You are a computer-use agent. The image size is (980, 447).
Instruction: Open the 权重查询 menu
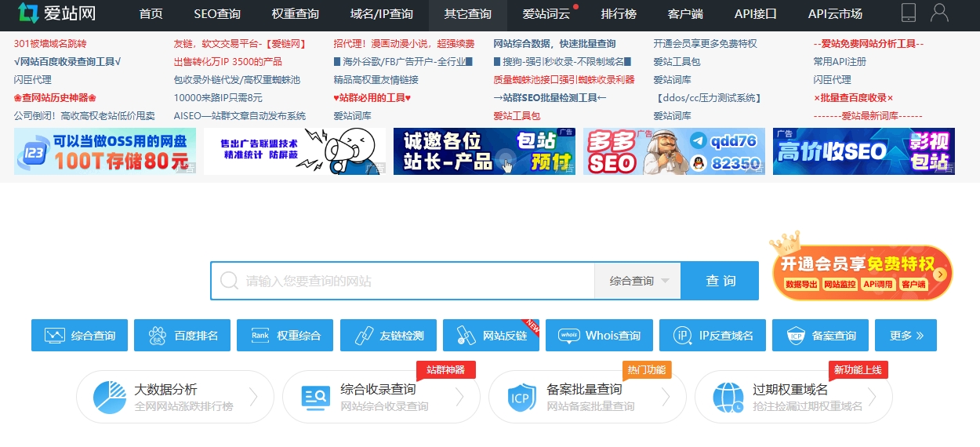click(296, 13)
